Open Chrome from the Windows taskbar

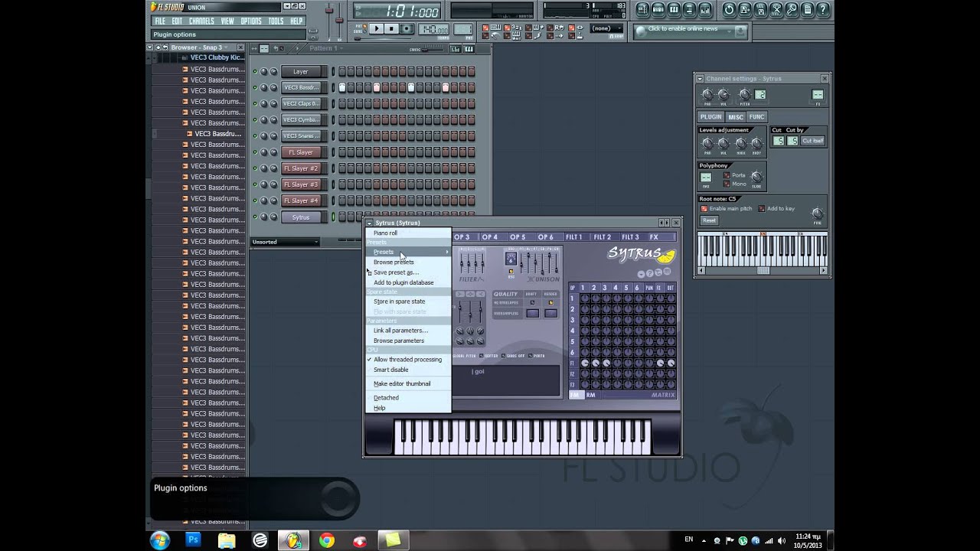coord(327,540)
